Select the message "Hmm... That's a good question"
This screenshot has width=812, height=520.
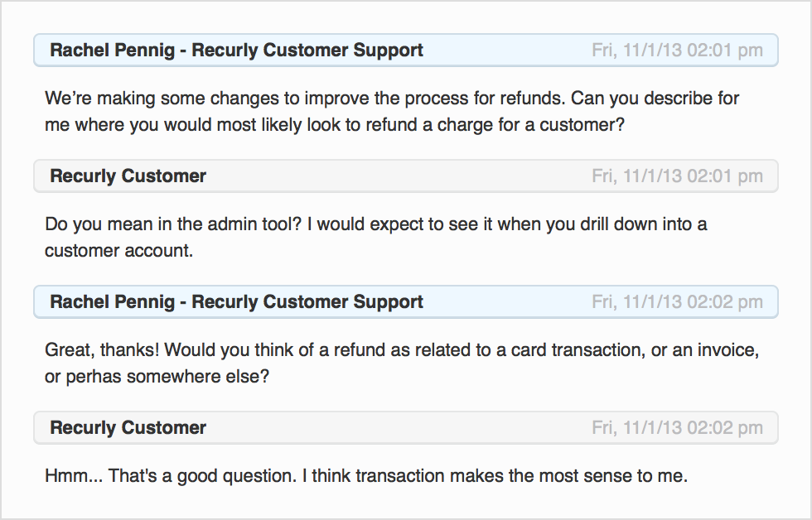click(366, 475)
